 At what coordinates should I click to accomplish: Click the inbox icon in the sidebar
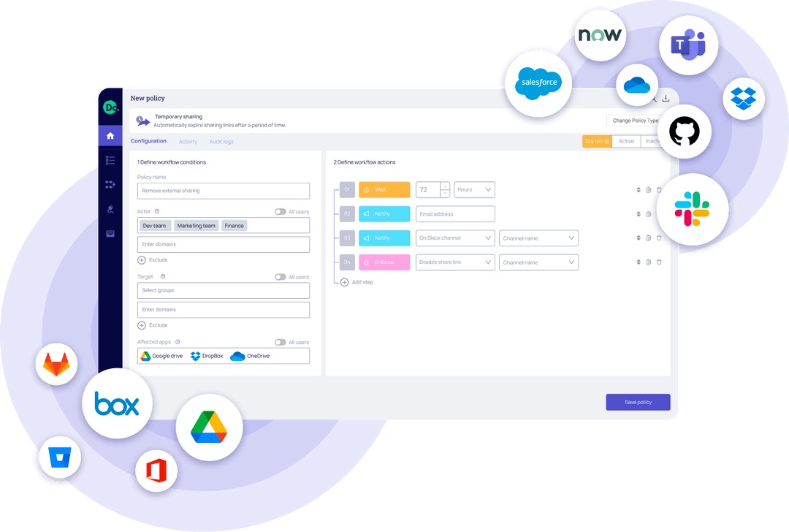tap(110, 234)
